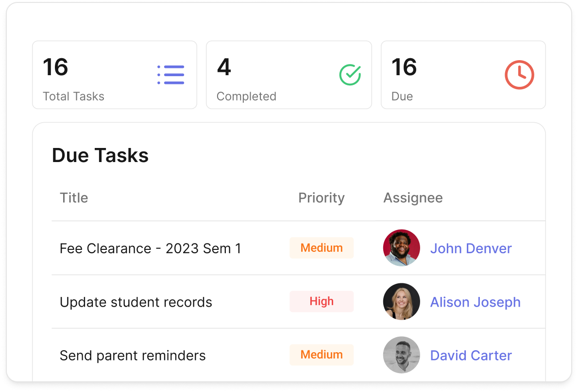This screenshot has width=578, height=392.
Task: Open David Carter's avatar photo
Action: point(401,355)
